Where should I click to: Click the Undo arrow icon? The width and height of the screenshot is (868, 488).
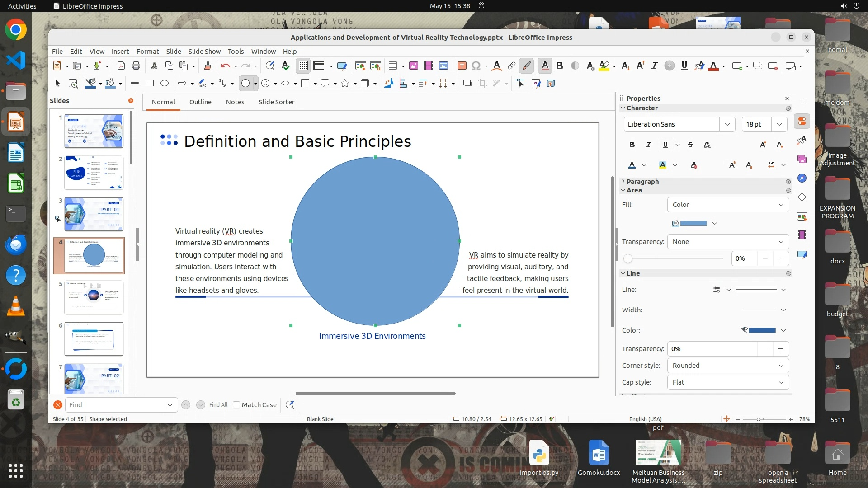coord(225,66)
